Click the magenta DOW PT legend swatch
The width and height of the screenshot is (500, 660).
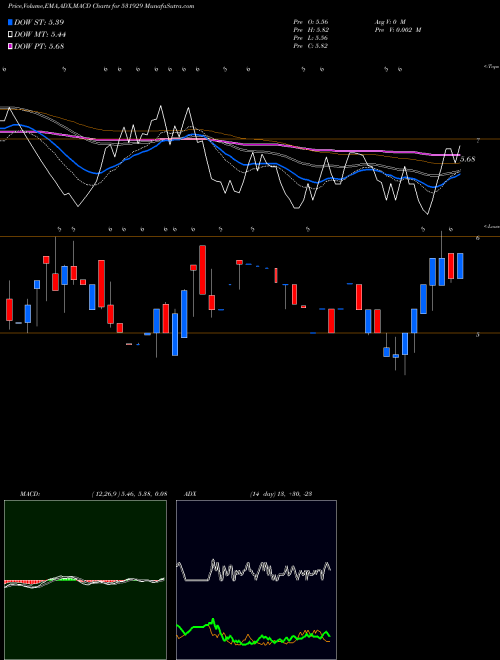(10, 46)
